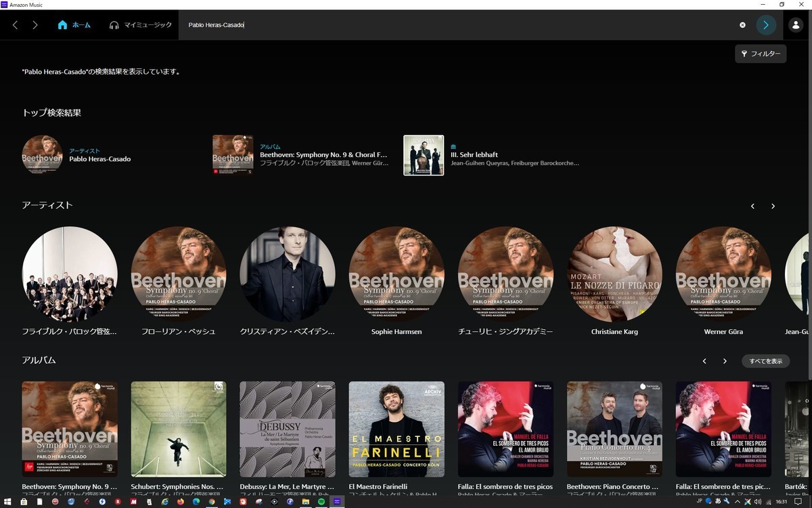Click the top result III. Sehr lebhaft cover
812x508 pixels.
tap(424, 155)
